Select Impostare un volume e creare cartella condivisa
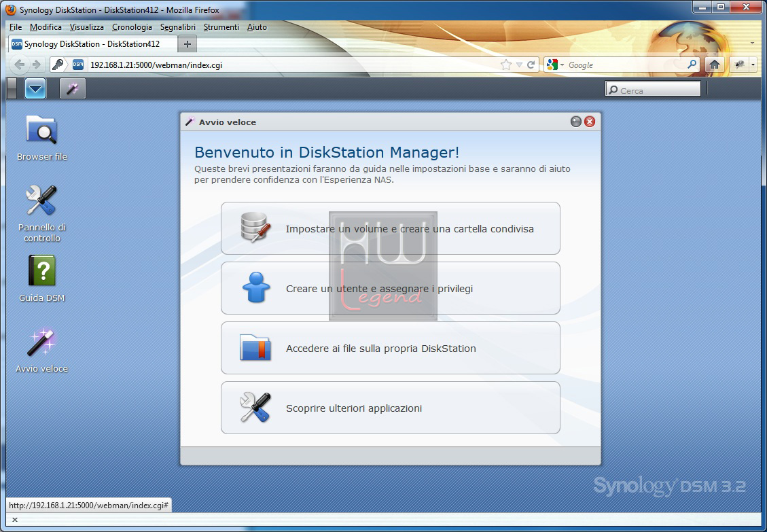Image resolution: width=767 pixels, height=532 pixels. 391,228
